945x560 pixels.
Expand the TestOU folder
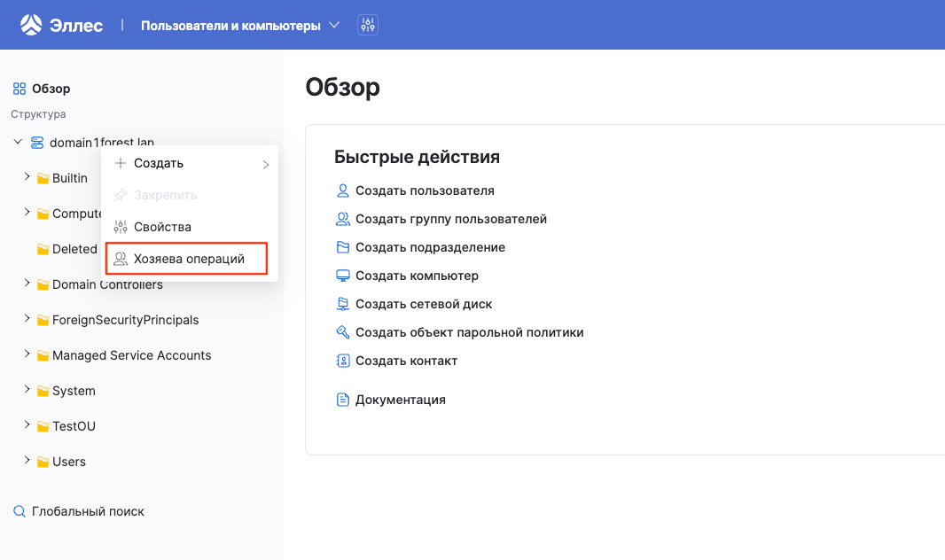tap(27, 425)
